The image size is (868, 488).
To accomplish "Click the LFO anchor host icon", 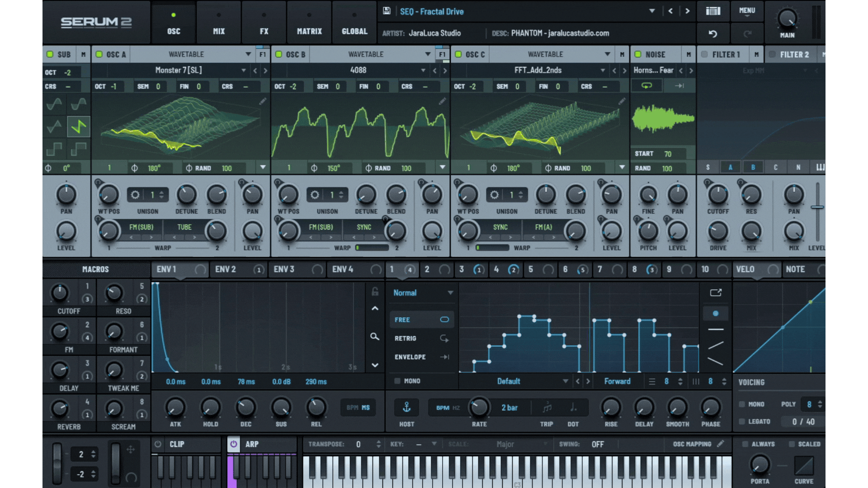I will click(406, 408).
